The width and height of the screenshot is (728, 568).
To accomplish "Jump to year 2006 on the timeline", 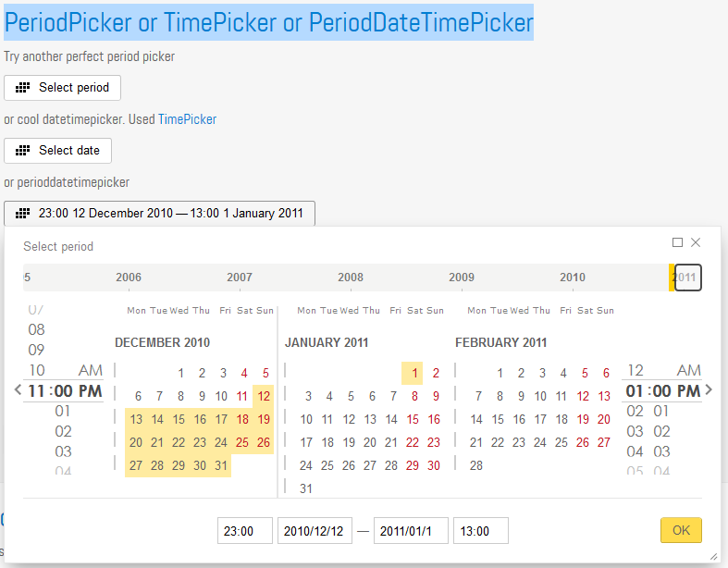I will pos(129,278).
